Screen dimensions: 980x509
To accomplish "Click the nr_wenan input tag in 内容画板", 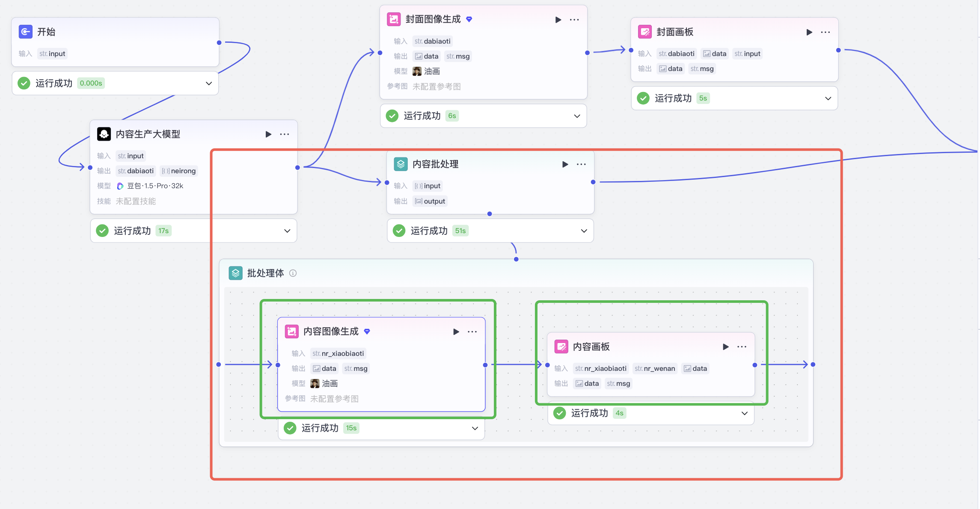I will (655, 369).
